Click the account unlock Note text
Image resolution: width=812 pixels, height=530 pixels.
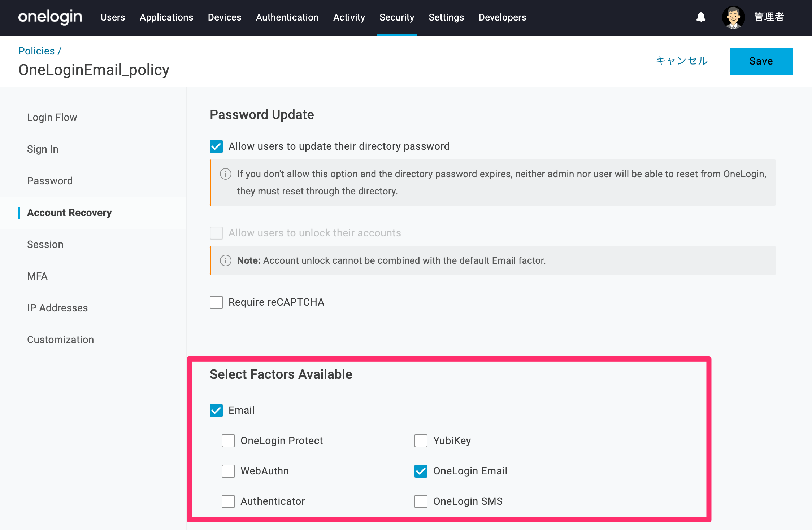pyautogui.click(x=391, y=260)
